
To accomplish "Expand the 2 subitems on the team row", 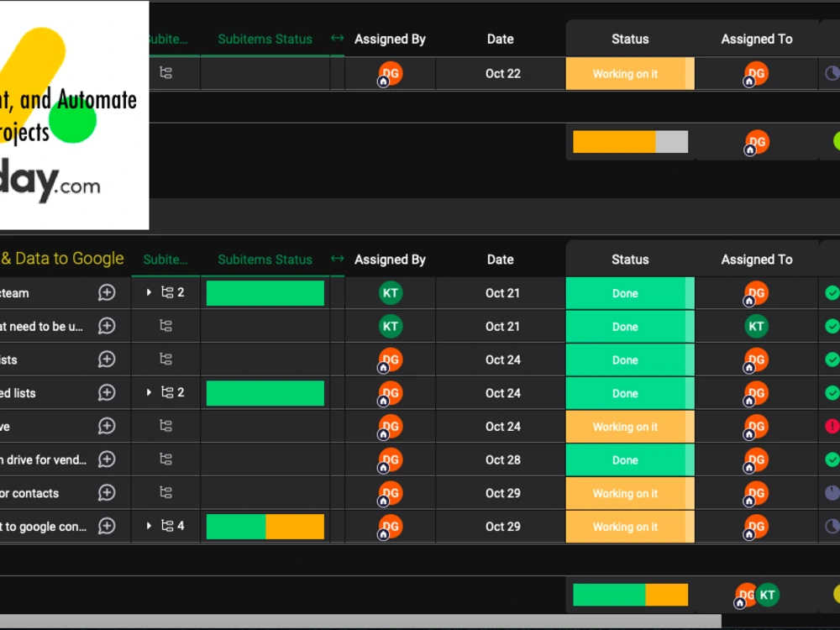I will coord(149,292).
